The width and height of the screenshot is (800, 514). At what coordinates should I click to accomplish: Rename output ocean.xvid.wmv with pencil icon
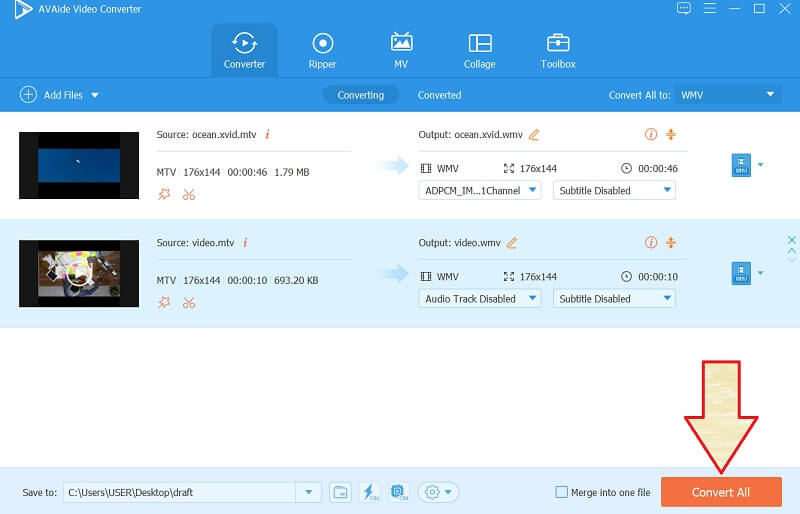coord(534,135)
